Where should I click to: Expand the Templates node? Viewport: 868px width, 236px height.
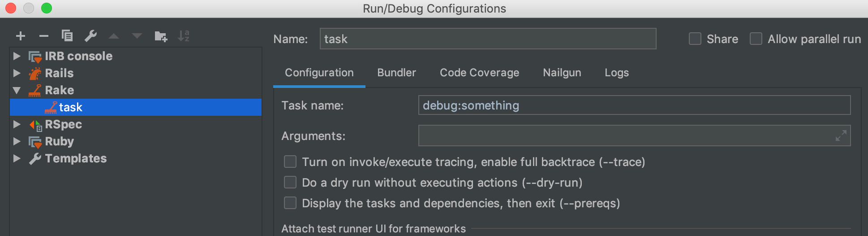(17, 158)
